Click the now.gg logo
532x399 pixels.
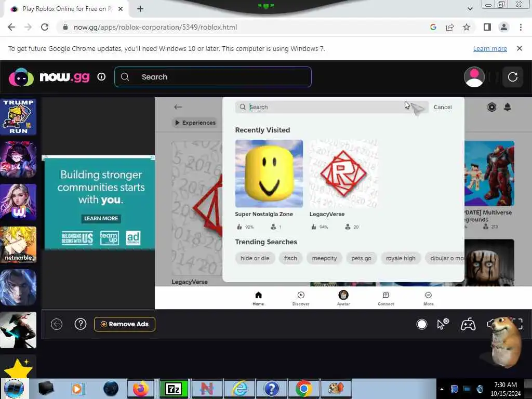pyautogui.click(x=49, y=77)
